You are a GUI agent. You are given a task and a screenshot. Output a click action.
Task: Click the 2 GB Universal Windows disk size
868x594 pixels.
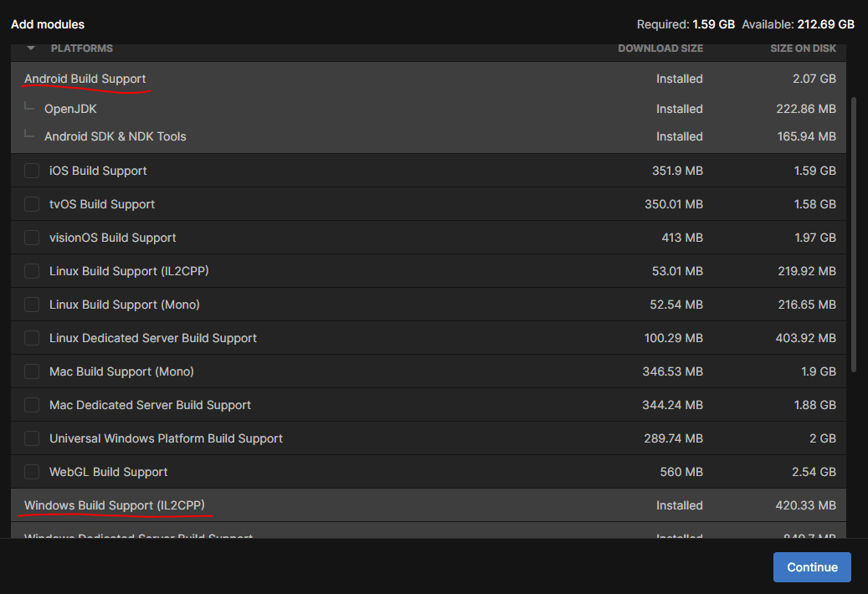pos(823,438)
